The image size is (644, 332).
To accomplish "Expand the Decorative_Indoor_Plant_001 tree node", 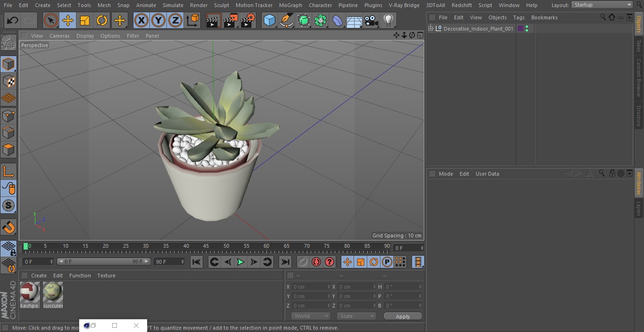I will pyautogui.click(x=430, y=29).
